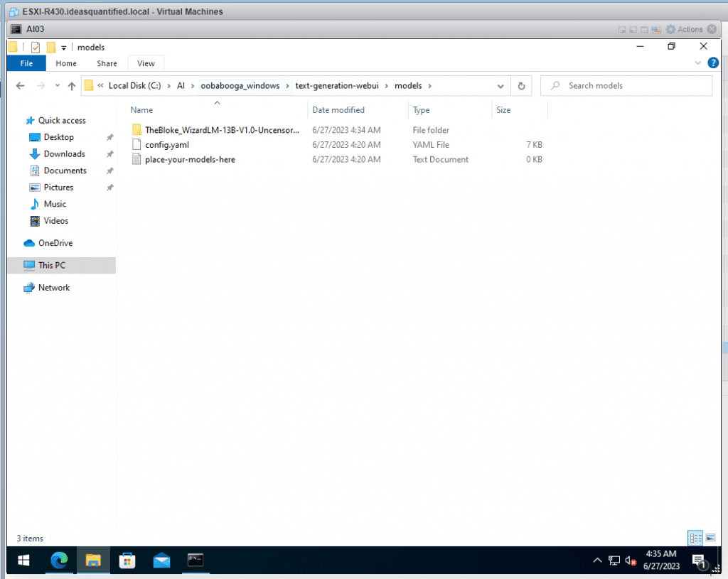Navigate to text-generation-webui breadcrumb
Image resolution: width=728 pixels, height=579 pixels.
[337, 86]
